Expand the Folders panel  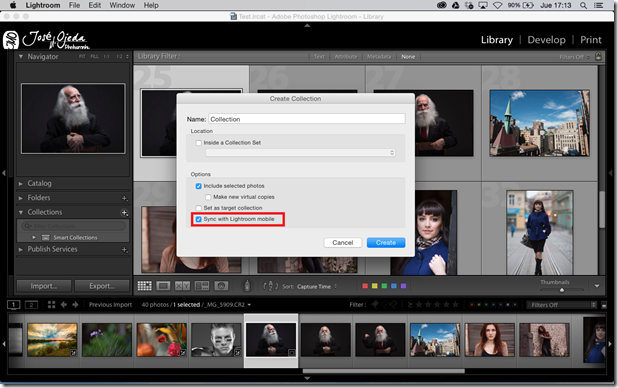click(20, 198)
